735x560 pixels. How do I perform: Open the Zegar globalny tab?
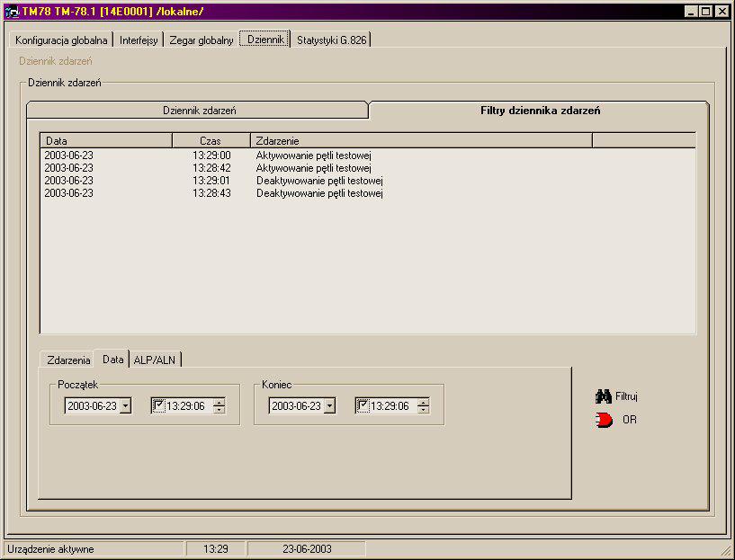pos(202,40)
